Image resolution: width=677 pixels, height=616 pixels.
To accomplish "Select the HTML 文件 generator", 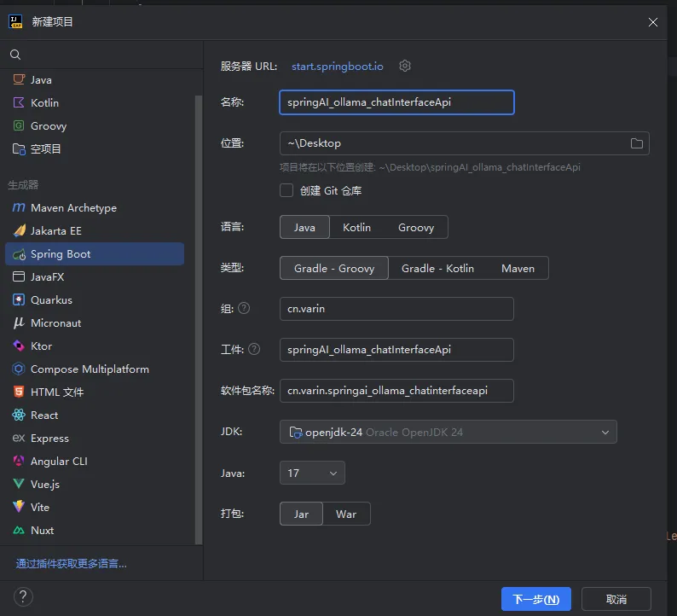I will click(95, 392).
